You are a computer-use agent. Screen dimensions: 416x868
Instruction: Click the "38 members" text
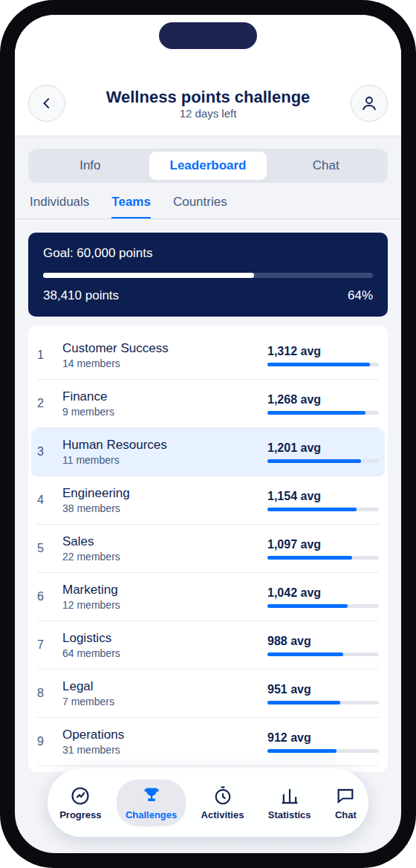click(91, 508)
